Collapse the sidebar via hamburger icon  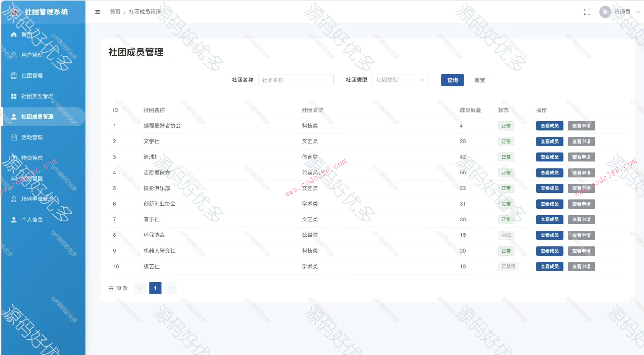coord(98,12)
